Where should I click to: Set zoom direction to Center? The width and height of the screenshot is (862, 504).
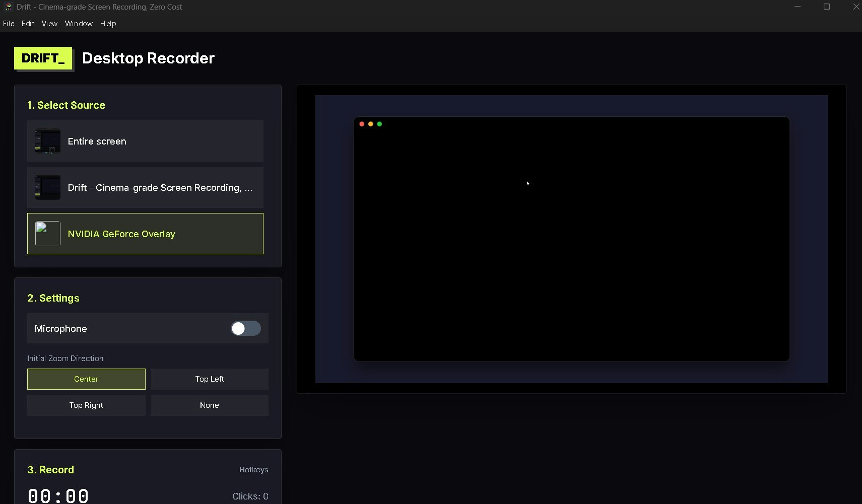[86, 379]
